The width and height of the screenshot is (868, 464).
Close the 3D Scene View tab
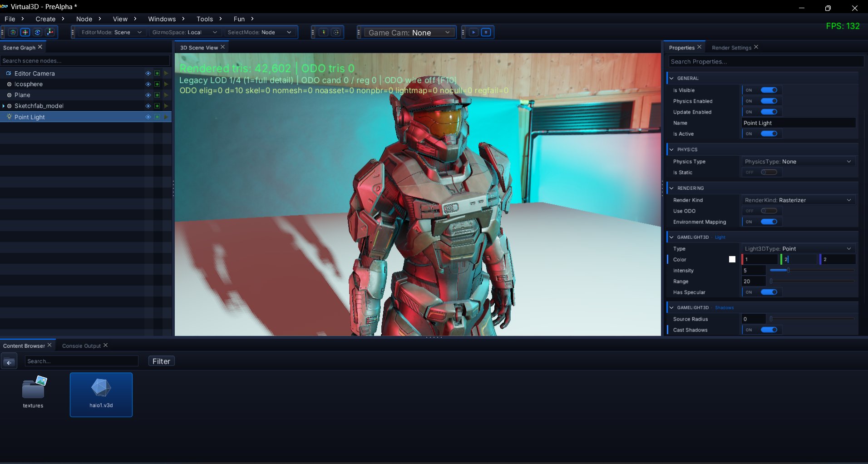[x=222, y=47]
